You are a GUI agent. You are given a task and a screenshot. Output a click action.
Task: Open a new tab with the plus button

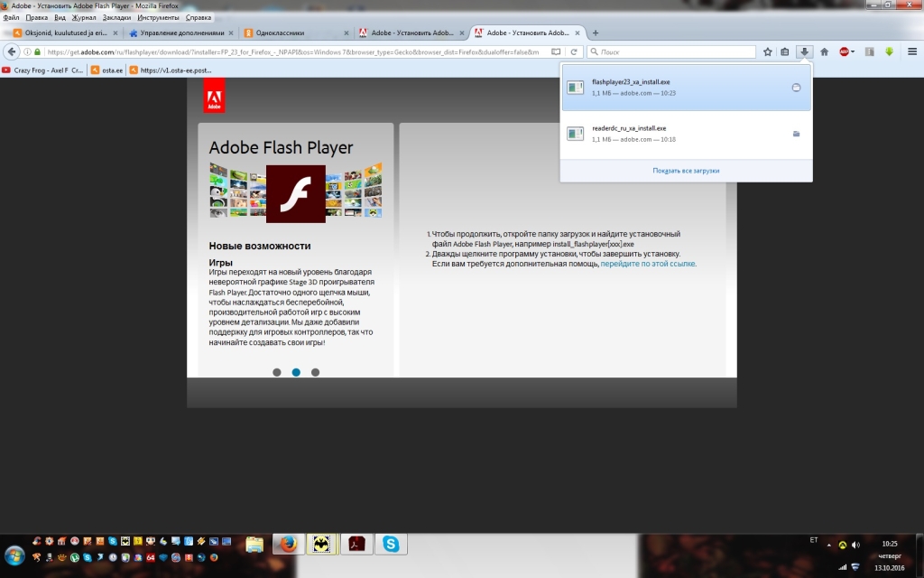pyautogui.click(x=596, y=33)
